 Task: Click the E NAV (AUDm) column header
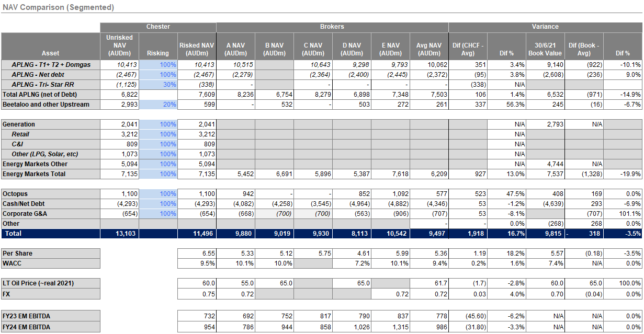click(x=390, y=49)
